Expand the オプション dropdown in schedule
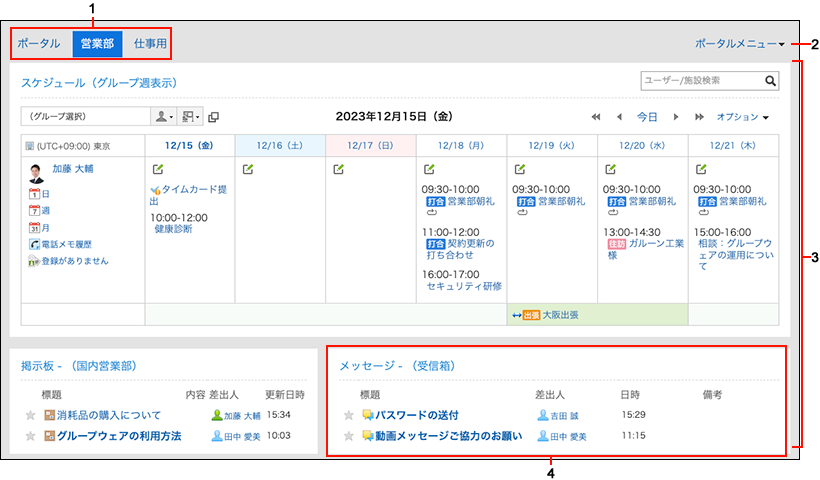The width and height of the screenshot is (820, 480). 742,117
